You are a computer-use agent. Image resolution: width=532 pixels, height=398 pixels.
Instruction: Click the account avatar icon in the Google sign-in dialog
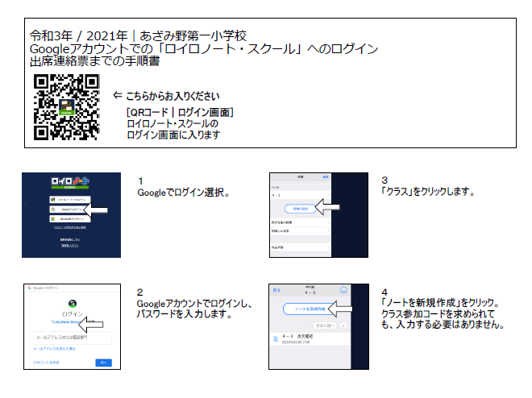(x=73, y=304)
